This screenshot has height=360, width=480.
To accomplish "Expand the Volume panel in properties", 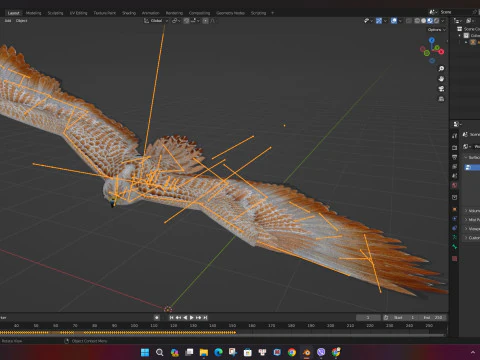I will point(472,211).
